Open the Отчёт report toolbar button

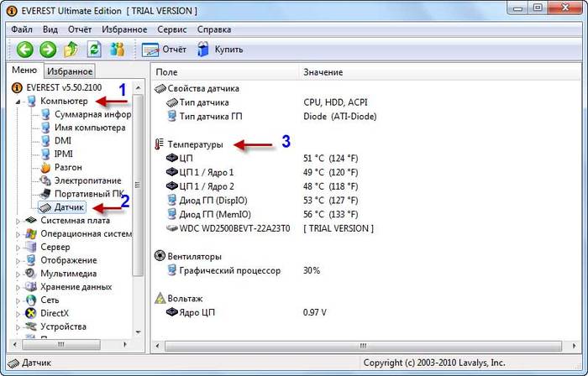164,50
